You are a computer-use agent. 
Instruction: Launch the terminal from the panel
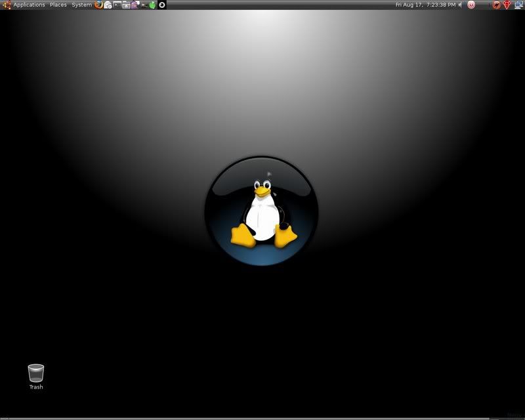pyautogui.click(x=117, y=5)
